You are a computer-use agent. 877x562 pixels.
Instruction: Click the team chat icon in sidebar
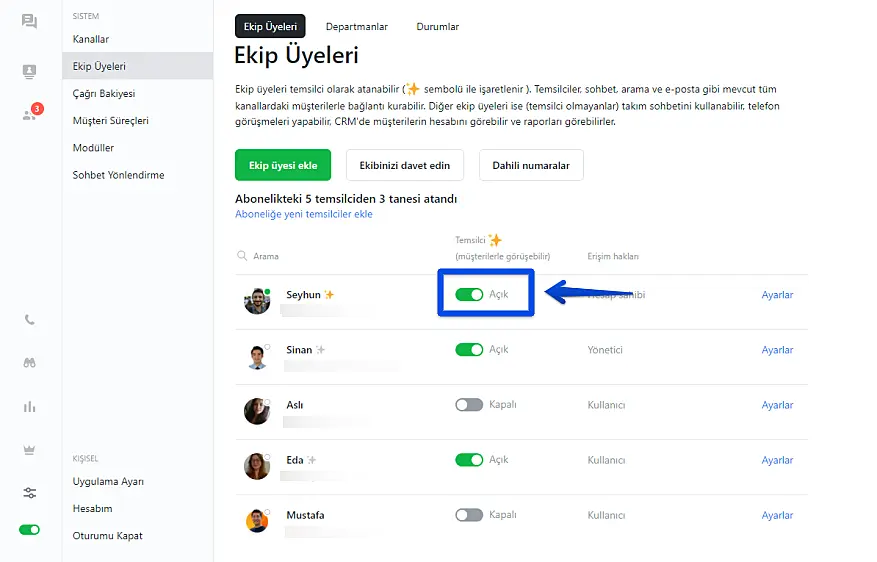click(x=29, y=71)
